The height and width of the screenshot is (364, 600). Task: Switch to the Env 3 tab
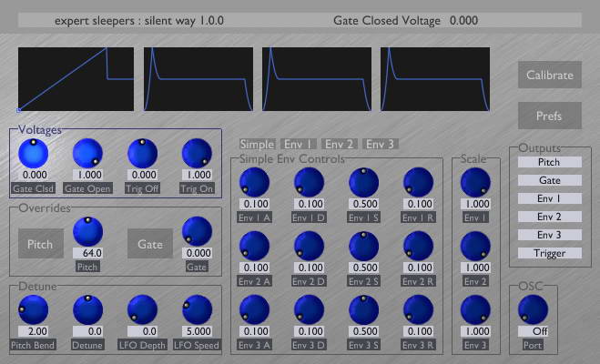coord(381,144)
